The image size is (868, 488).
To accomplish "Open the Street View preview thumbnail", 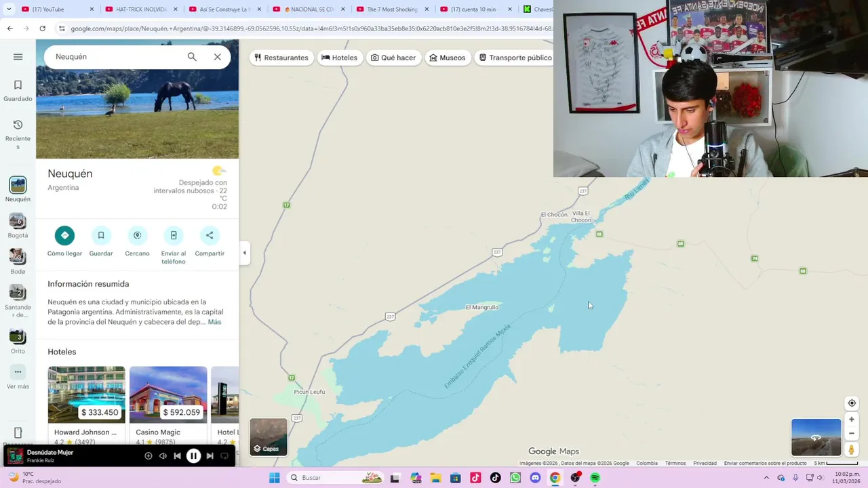I will point(816,437).
